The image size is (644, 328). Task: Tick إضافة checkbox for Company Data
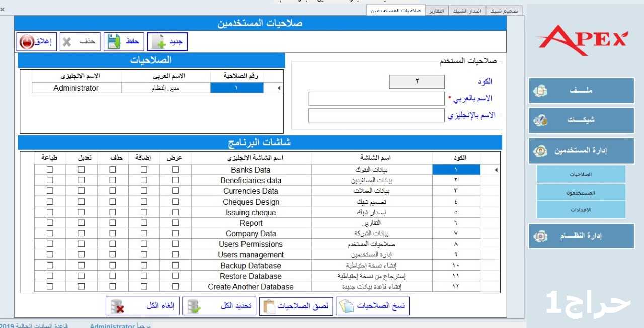[144, 233]
